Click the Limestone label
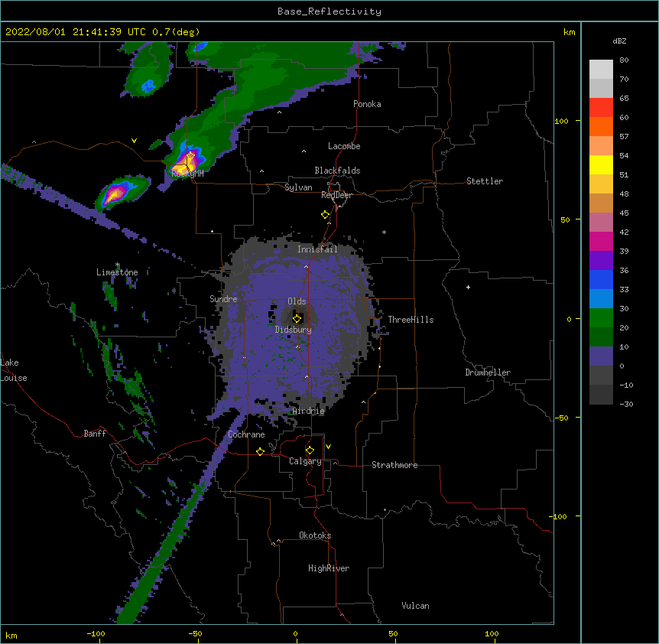Screen dimensions: 659x644 (x=117, y=272)
